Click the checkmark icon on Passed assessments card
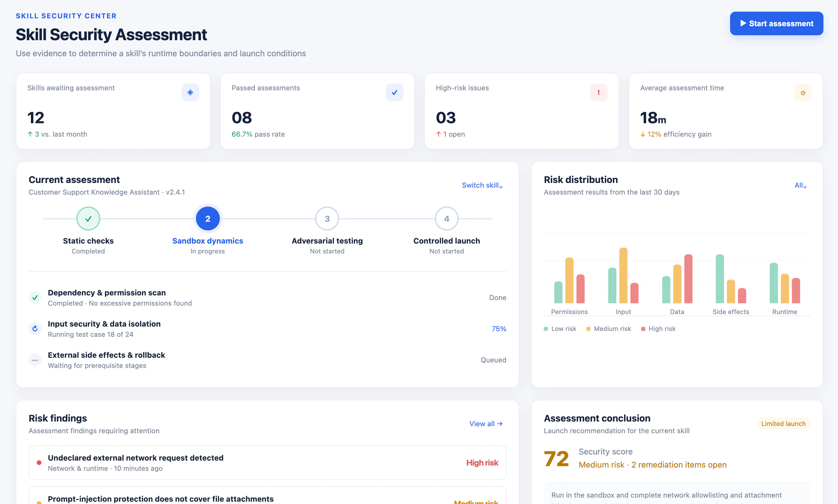Screen dimensions: 838x504 pos(394,92)
